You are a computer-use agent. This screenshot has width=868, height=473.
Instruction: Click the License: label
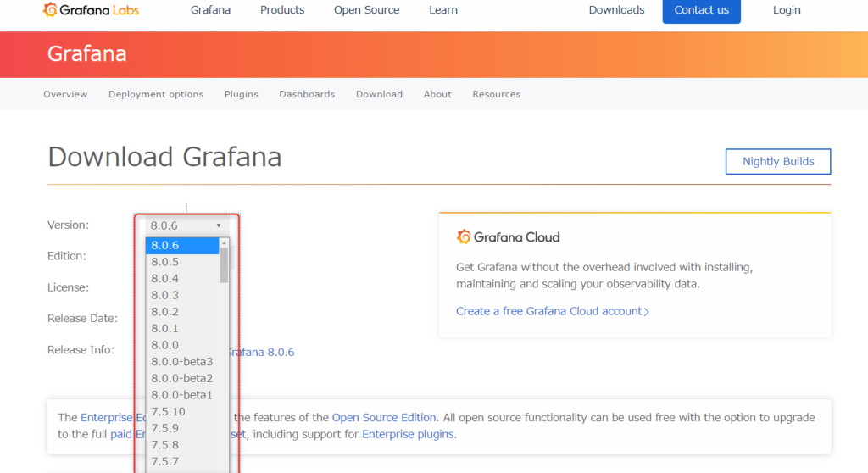click(68, 287)
